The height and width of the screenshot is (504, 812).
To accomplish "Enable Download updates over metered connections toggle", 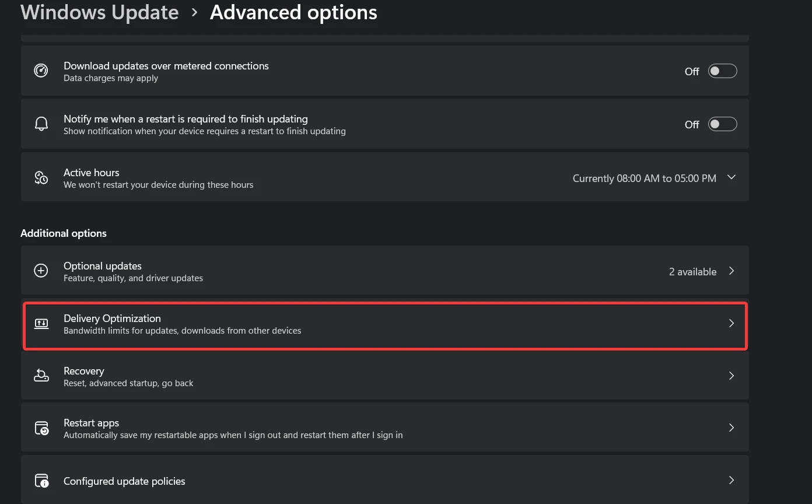I will click(x=722, y=71).
